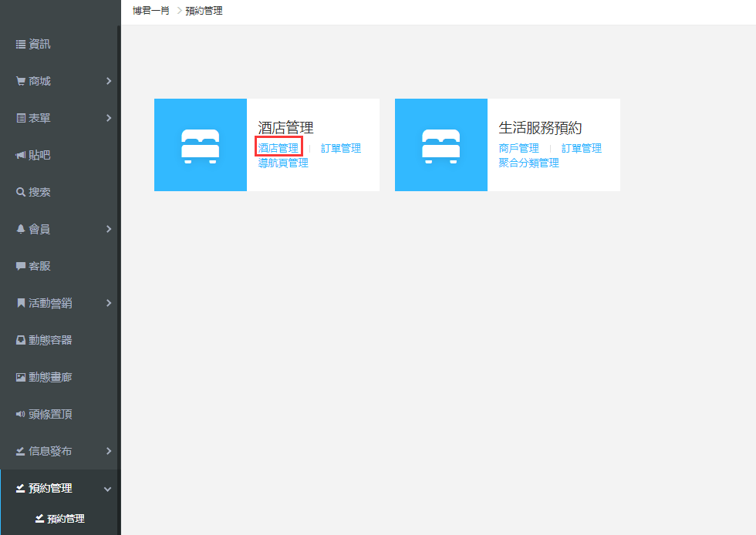
Task: Click the picture icon beside 動態畫廊
Action: 21,377
